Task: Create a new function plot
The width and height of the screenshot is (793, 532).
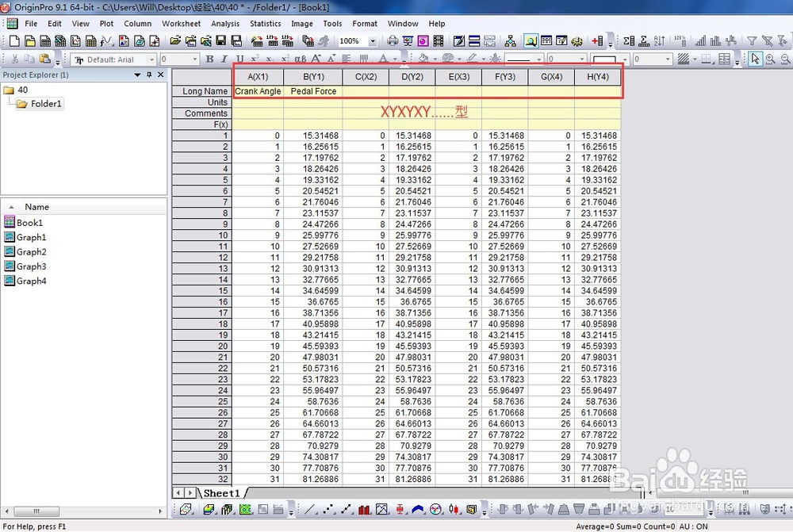Action: tap(107, 41)
